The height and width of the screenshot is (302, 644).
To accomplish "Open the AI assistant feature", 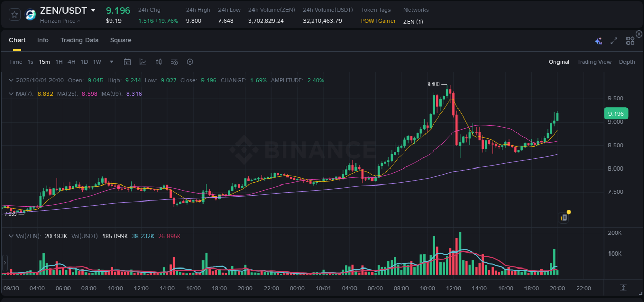I will (598, 40).
